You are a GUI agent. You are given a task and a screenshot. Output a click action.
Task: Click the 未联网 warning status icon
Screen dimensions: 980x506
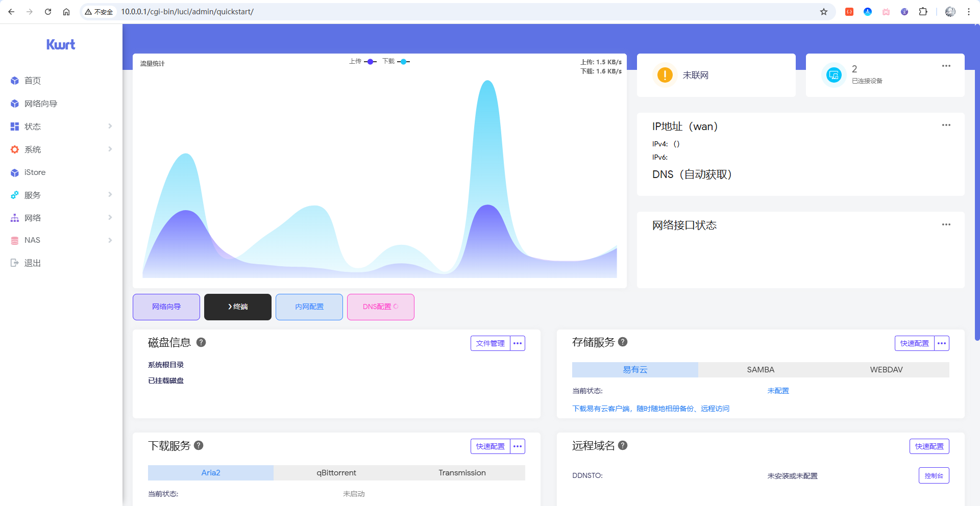pyautogui.click(x=665, y=75)
